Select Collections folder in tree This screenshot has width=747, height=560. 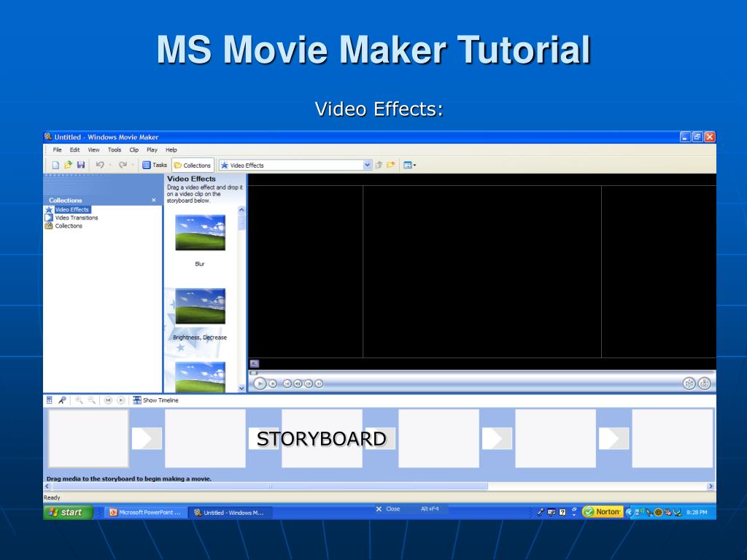69,226
